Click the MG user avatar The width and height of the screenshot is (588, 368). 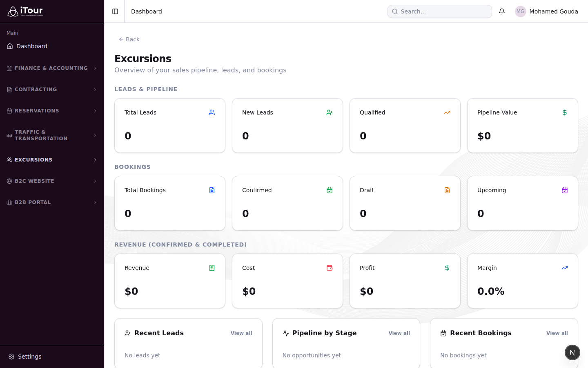click(x=520, y=11)
